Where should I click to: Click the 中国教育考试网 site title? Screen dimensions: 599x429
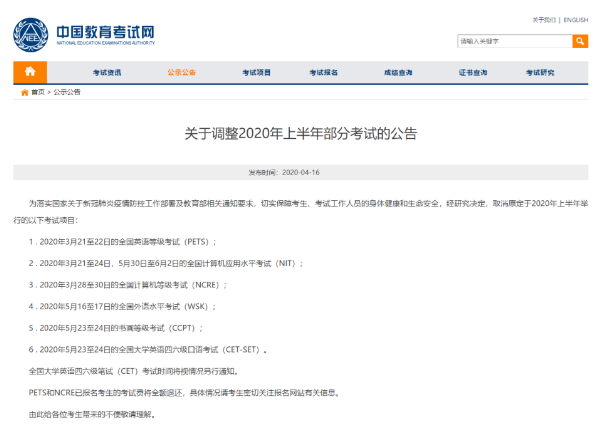tap(105, 32)
